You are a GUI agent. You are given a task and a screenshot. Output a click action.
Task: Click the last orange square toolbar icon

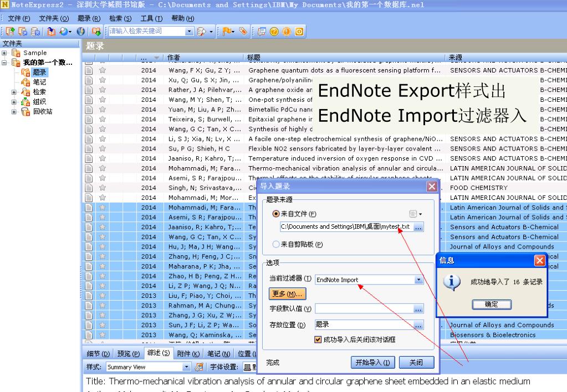(299, 32)
